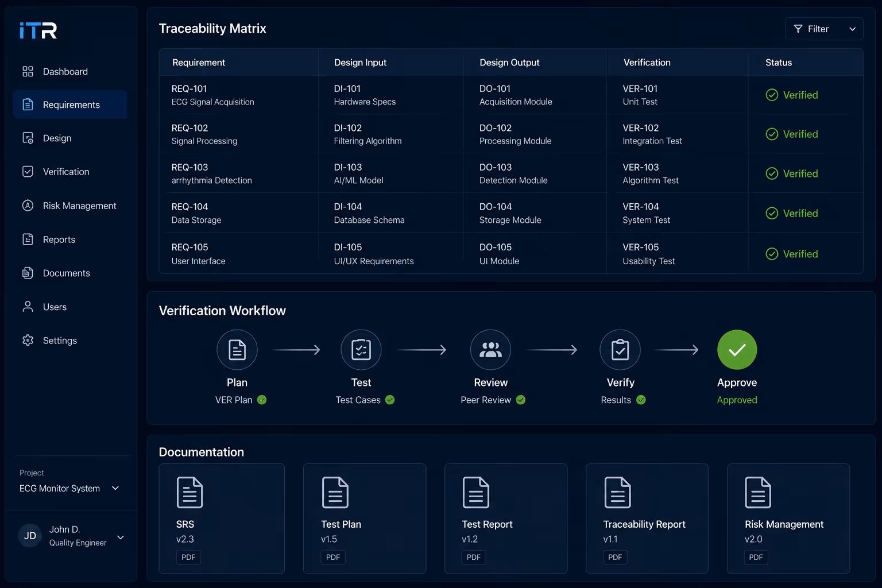Click DI-103 AI/ML Model cell
Viewport: 882px width, 588px height.
(391, 173)
